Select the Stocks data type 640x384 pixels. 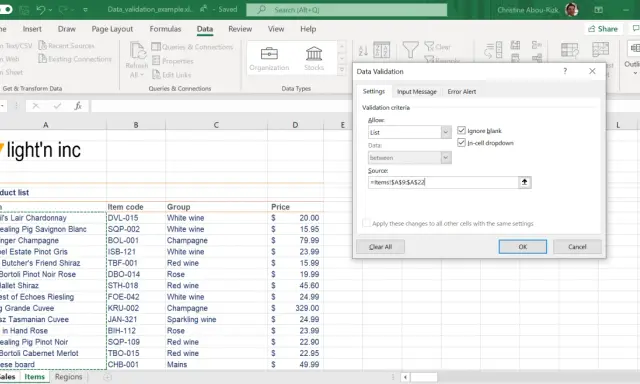[x=314, y=58]
